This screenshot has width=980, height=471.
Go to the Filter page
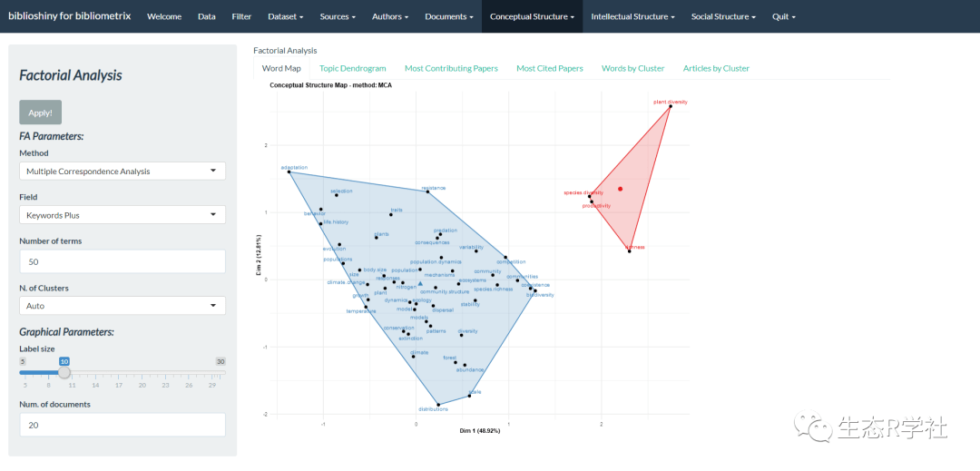241,16
